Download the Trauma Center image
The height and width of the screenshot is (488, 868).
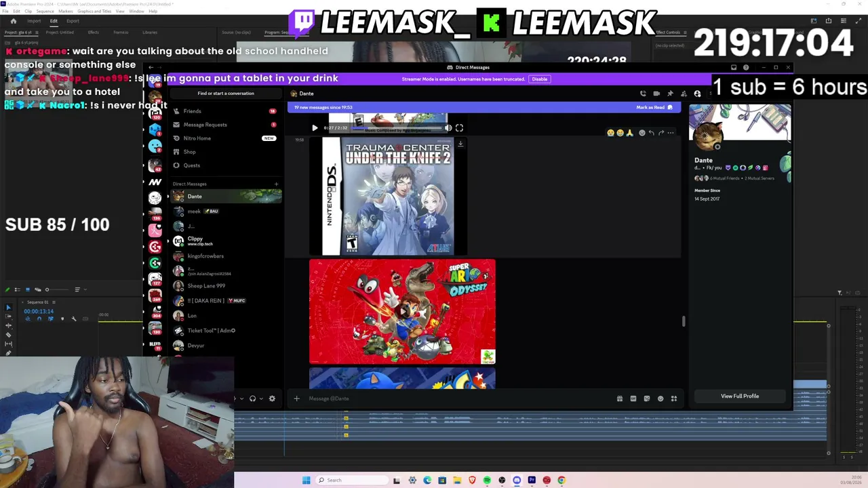(460, 144)
